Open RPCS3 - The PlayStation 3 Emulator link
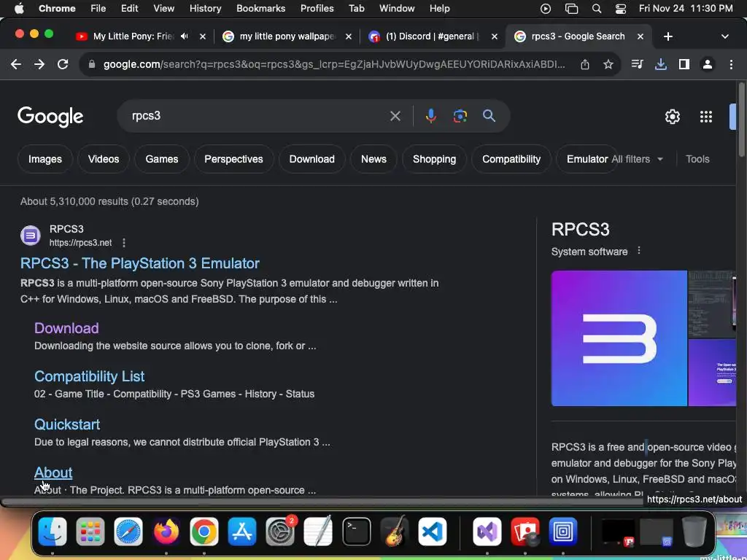Viewport: 747px width, 560px height. click(x=139, y=263)
